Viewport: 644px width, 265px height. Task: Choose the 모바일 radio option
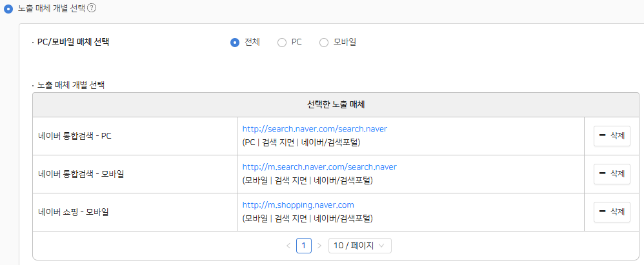tap(324, 43)
